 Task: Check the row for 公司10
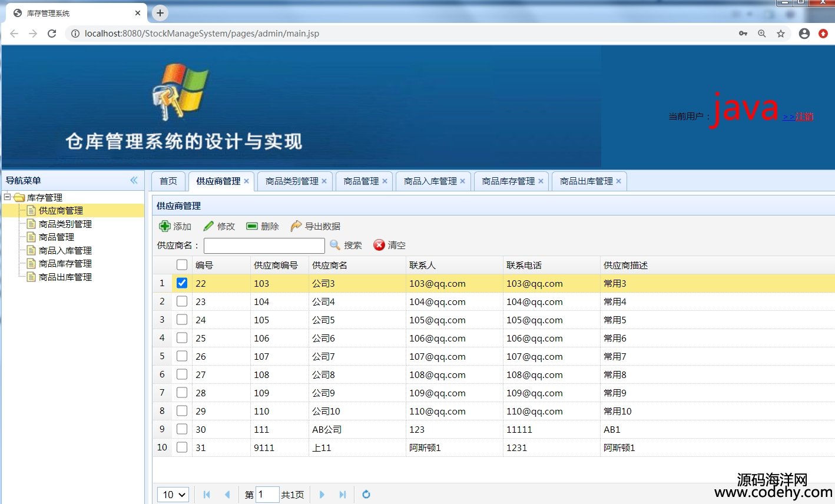point(182,411)
